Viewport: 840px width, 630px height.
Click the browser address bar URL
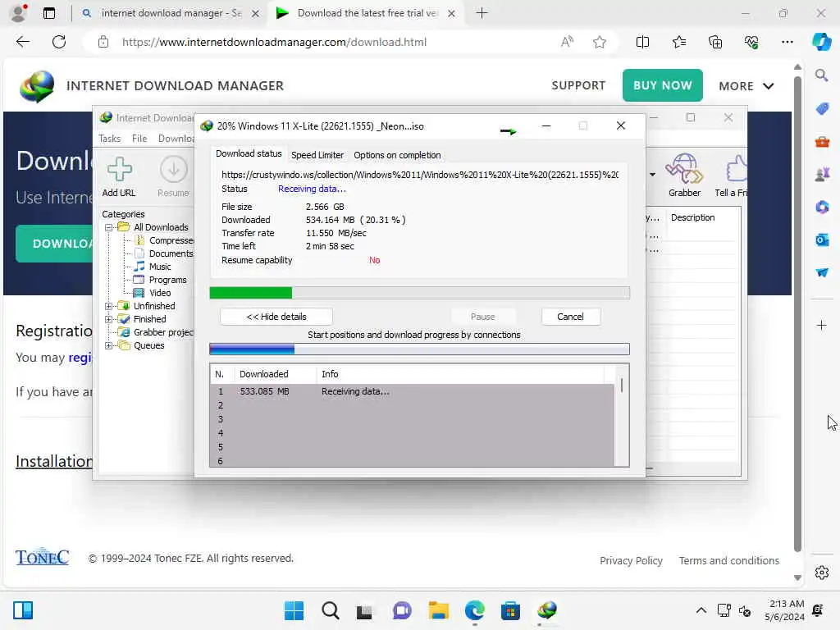click(274, 42)
